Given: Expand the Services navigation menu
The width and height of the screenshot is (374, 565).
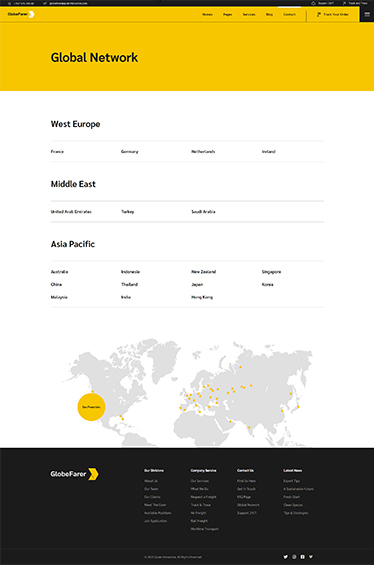Looking at the screenshot, I should click(249, 14).
